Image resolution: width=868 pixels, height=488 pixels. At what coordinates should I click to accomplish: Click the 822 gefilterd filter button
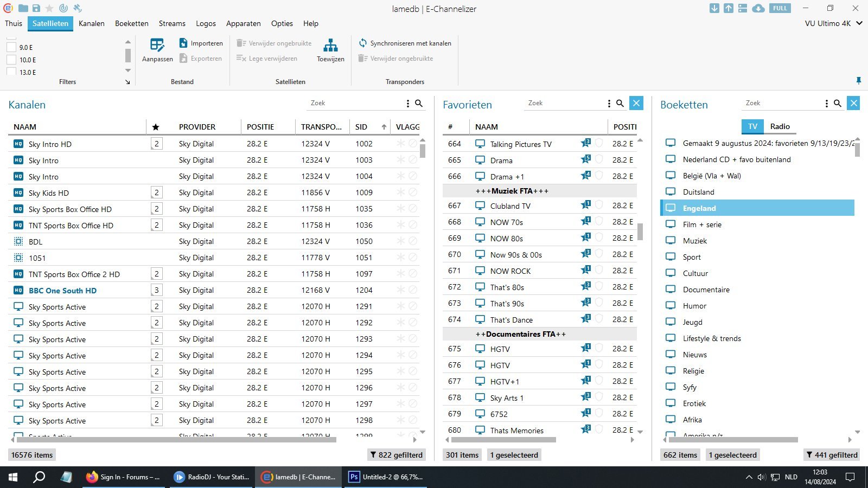(396, 455)
